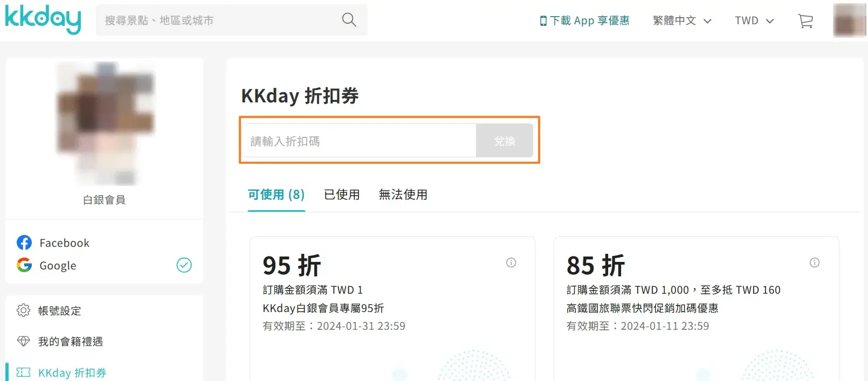
Task: Open the 繁體中文 language dropdown
Action: (682, 20)
